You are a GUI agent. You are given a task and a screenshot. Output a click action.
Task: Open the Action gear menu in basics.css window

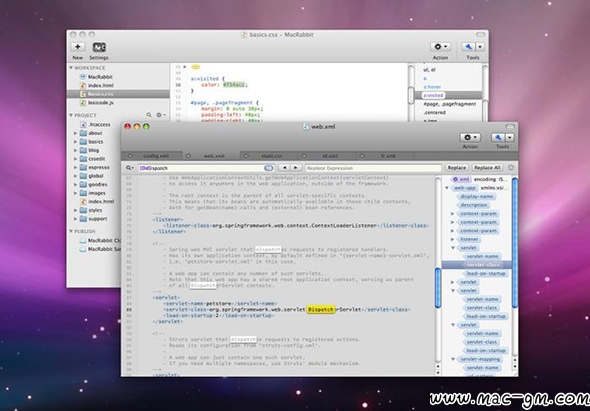[x=440, y=47]
